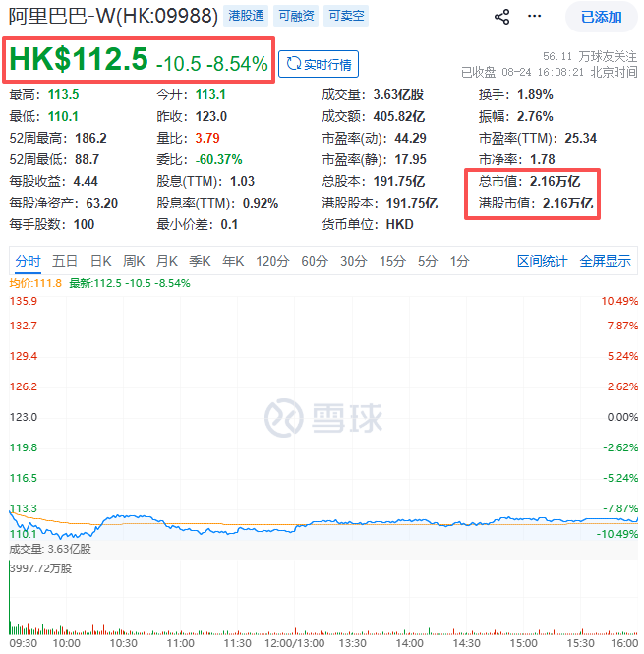Click the 货币单位 value HKD
644x654 pixels.
tap(399, 225)
